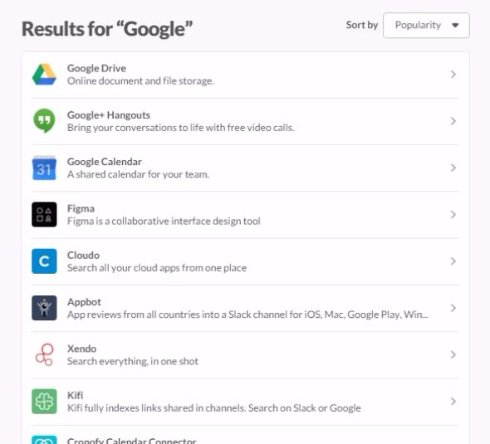Select the Cloudo description text

157,268
